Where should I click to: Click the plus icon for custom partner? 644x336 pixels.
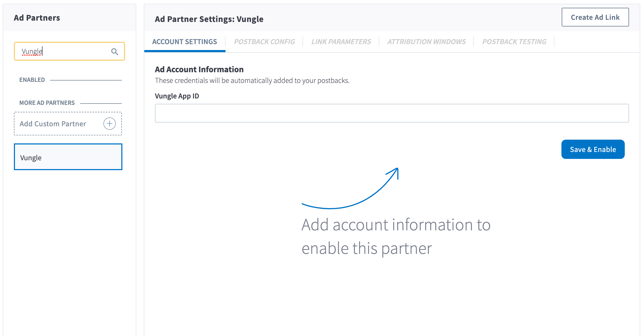tap(110, 124)
